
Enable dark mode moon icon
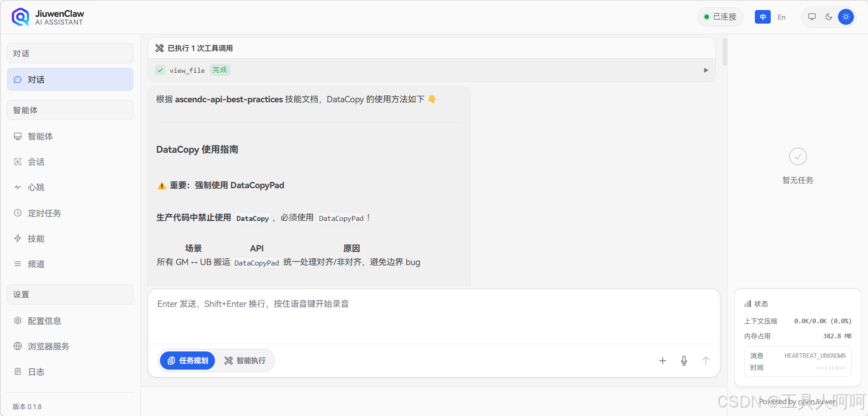pos(829,17)
